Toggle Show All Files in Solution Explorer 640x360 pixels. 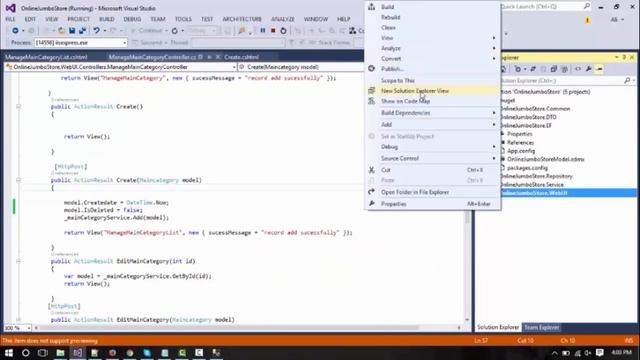pos(564,69)
